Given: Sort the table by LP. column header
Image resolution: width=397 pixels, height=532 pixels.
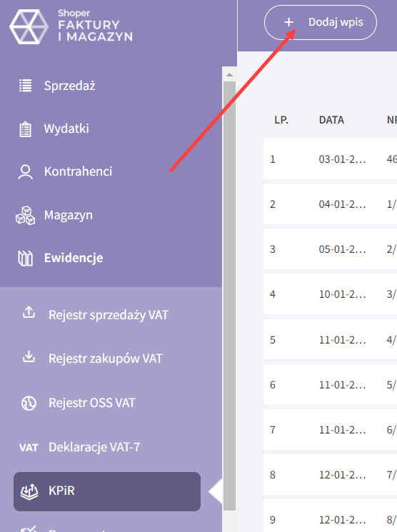Looking at the screenshot, I should click(x=281, y=120).
